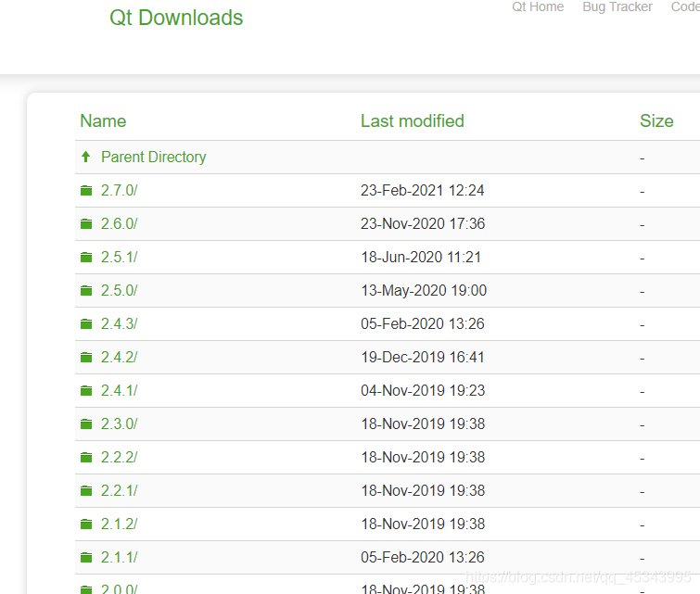Open the 2.7.0/ directory link
The width and height of the screenshot is (700, 594).
pos(120,191)
